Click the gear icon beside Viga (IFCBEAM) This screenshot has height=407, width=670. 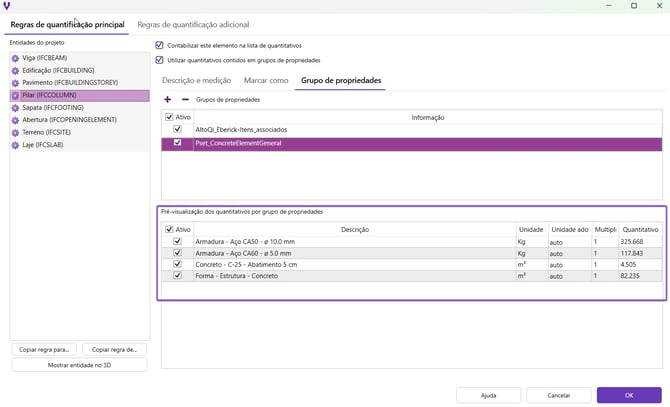click(15, 58)
